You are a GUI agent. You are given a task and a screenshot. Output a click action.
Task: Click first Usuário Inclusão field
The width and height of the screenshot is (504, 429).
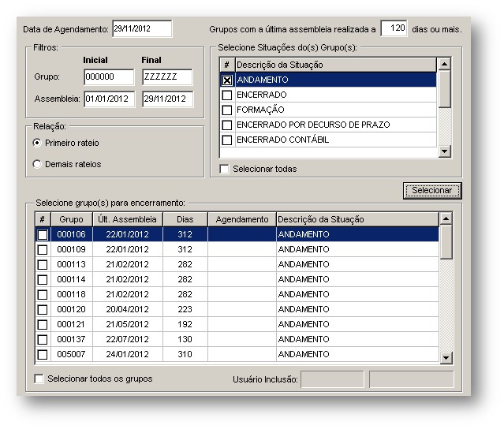coord(332,379)
